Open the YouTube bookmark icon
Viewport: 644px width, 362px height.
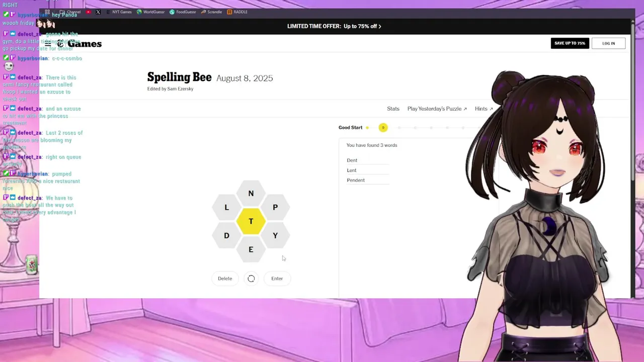(x=89, y=12)
